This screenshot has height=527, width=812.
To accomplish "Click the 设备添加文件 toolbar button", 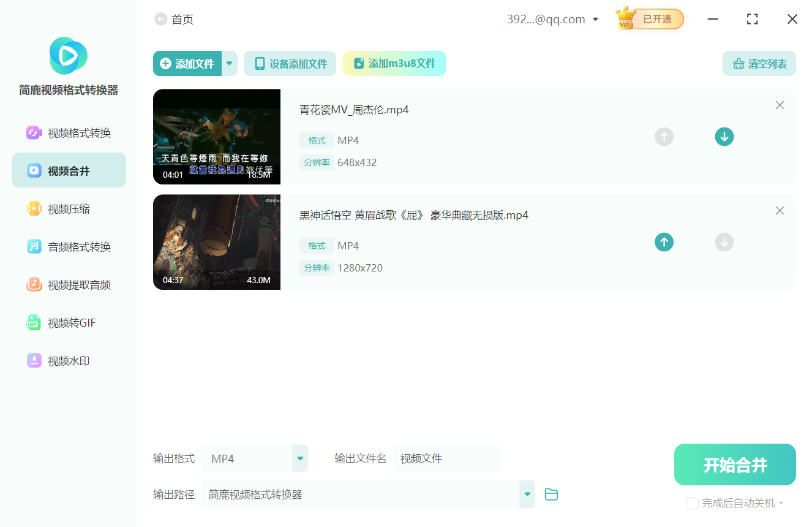I will click(x=290, y=63).
